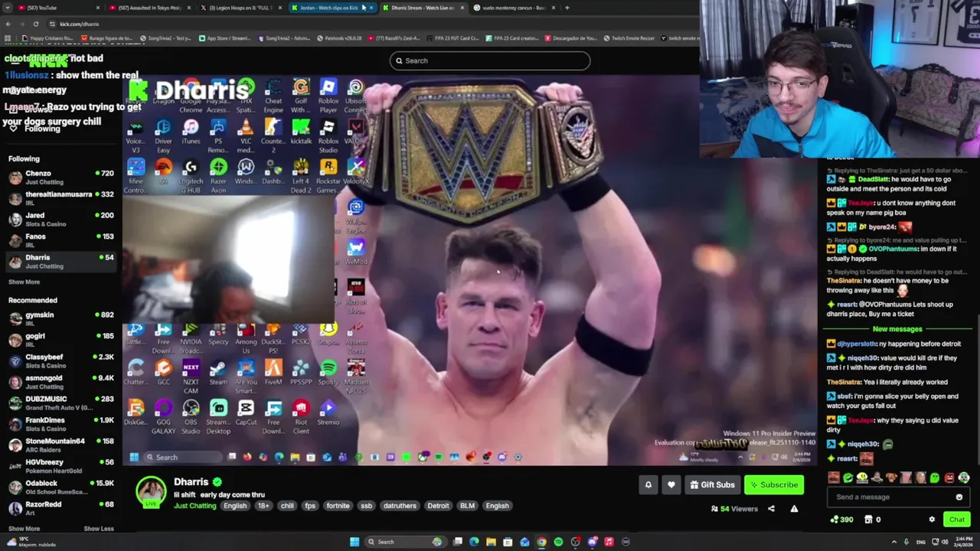
Task: Click the Just Chatting category link
Action: (194, 506)
